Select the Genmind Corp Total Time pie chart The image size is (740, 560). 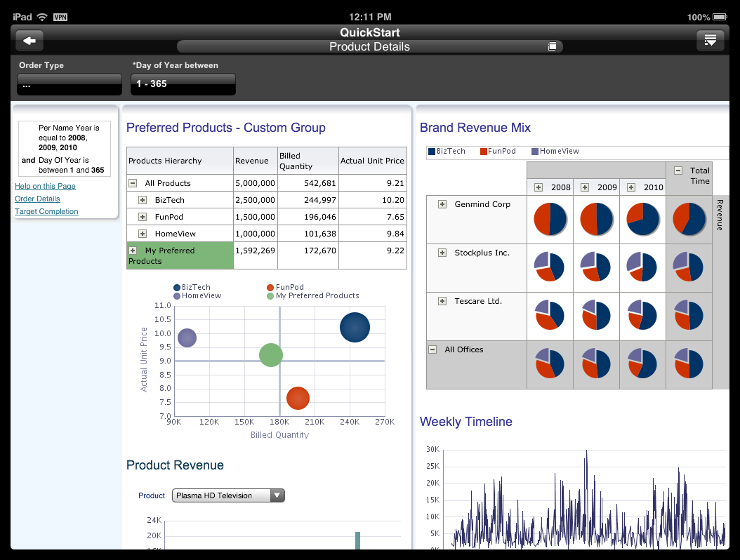click(x=689, y=220)
